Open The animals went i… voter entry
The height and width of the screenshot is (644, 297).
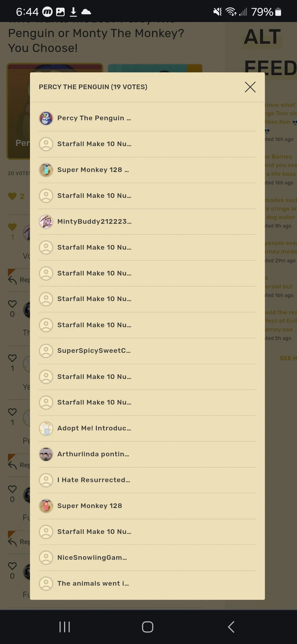93,583
